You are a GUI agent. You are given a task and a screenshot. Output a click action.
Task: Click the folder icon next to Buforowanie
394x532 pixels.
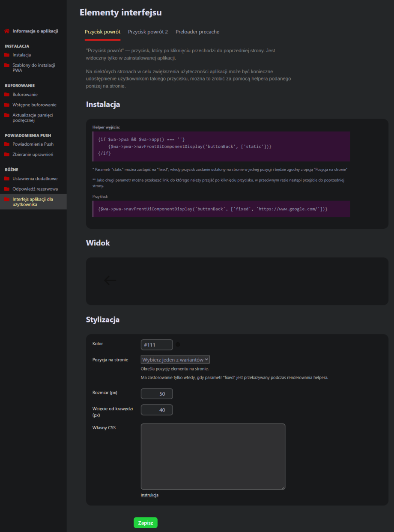(x=7, y=94)
